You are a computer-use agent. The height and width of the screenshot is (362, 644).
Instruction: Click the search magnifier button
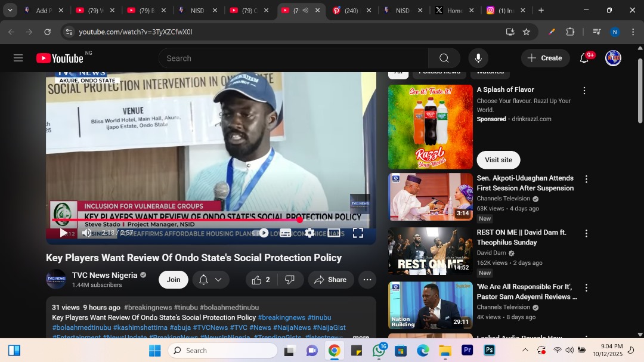[444, 58]
